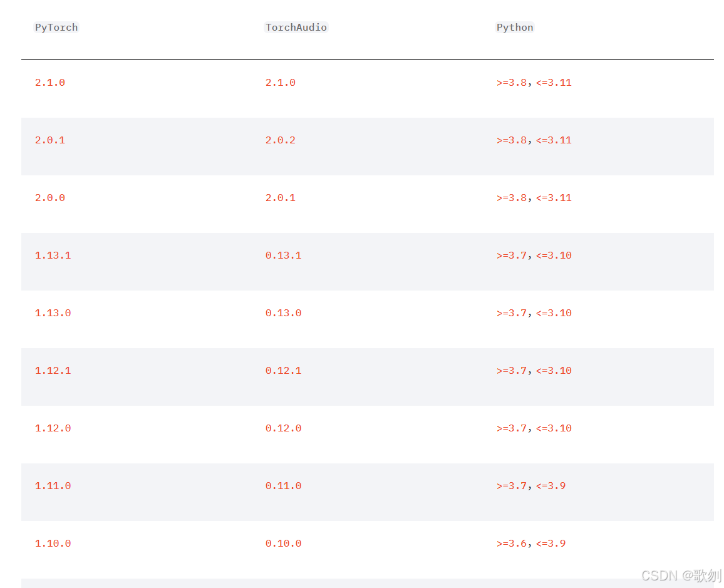Select TorchAudio version 0.10.0 cell

coord(284,544)
